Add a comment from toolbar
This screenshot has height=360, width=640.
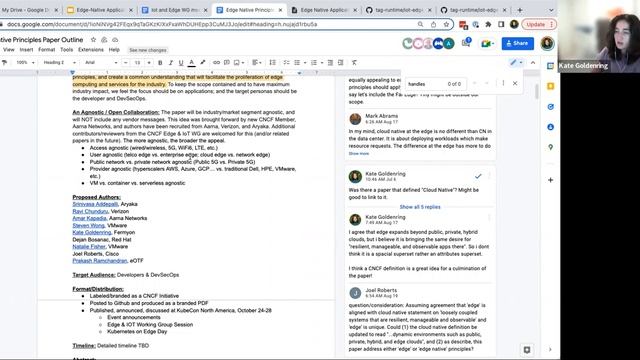pos(227,62)
